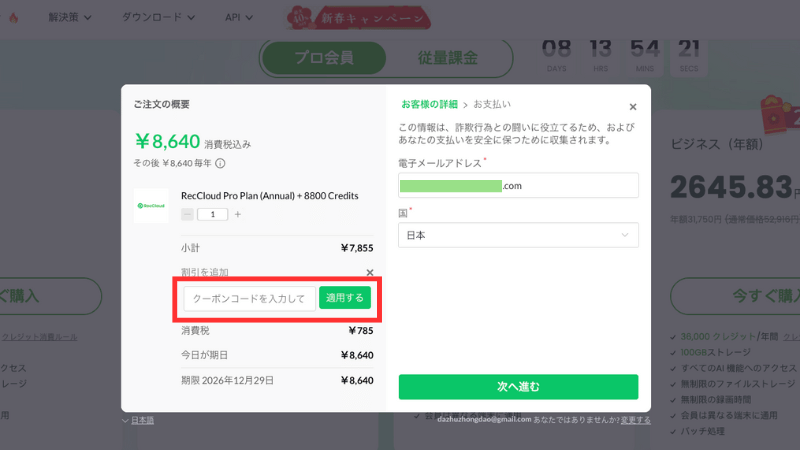Increase quantity with the plus button

[x=237, y=214]
